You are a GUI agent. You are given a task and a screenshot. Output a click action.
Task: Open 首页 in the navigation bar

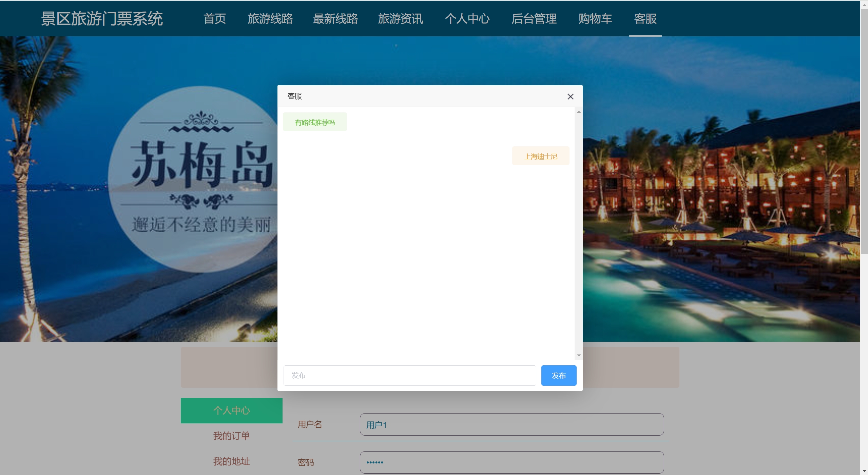point(214,19)
